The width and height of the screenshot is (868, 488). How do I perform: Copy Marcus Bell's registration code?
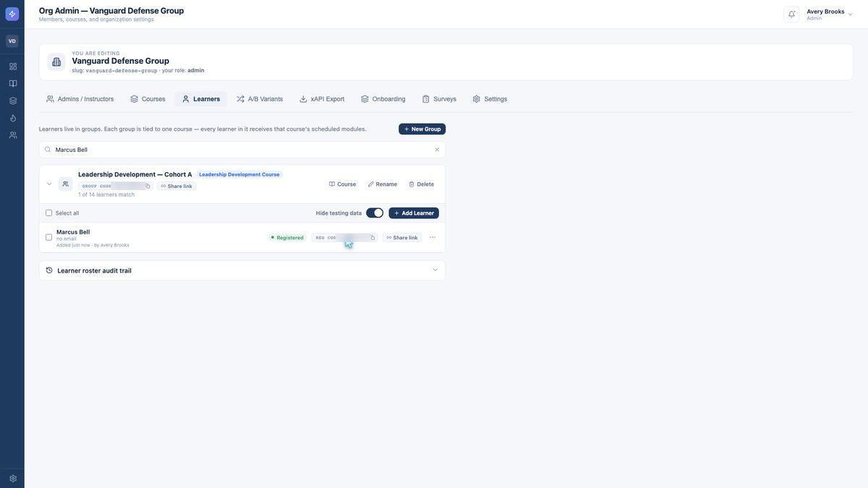(x=373, y=238)
